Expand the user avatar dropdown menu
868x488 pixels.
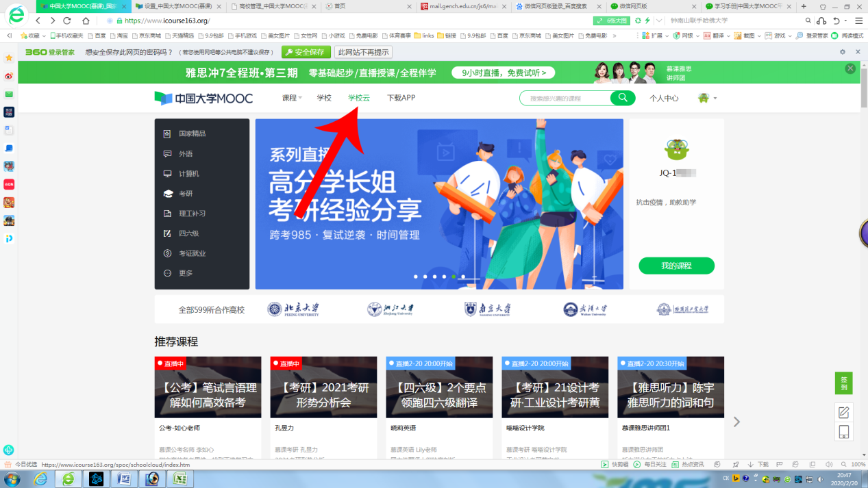pyautogui.click(x=707, y=99)
